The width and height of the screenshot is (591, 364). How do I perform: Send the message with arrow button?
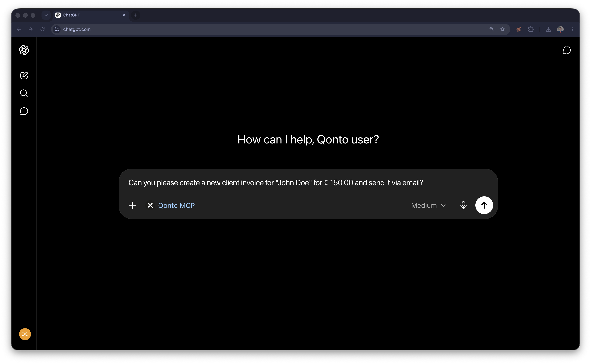point(484,205)
